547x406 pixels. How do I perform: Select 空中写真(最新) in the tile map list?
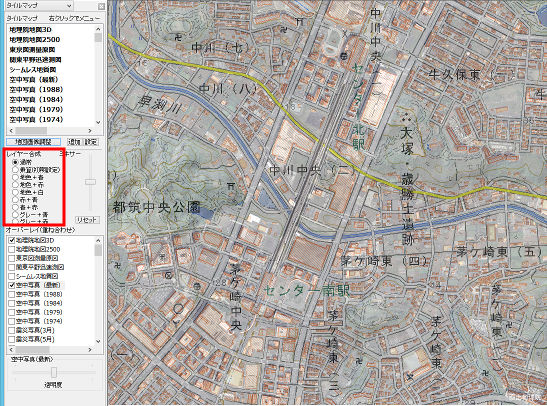(x=34, y=80)
